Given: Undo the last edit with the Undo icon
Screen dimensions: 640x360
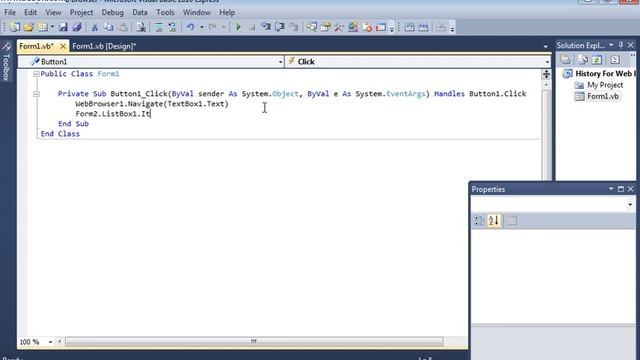Looking at the screenshot, I should (191, 27).
